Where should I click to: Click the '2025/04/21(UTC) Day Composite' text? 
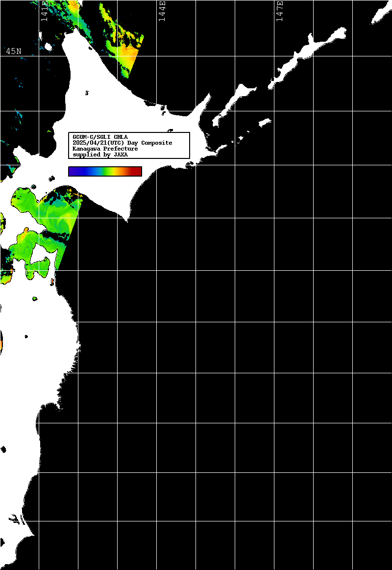click(x=122, y=143)
